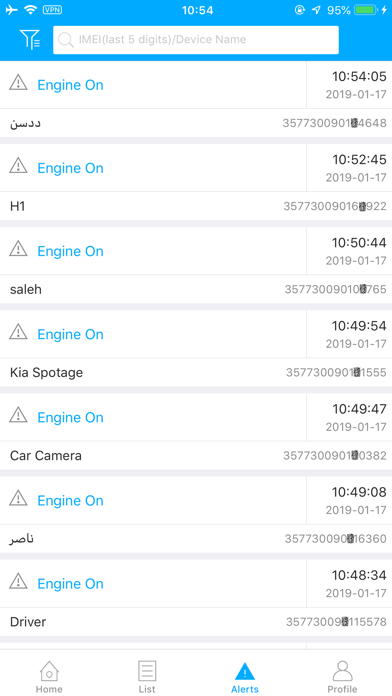Tap warning triangle of 10:54:05 alert
The image size is (392, 696).
pyautogui.click(x=18, y=83)
